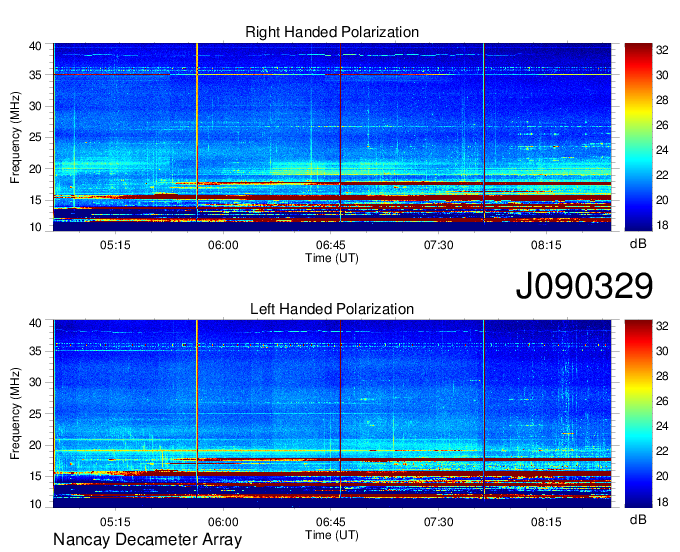
Task: Click the "Nancay Decameter Array" caption
Action: 147,539
